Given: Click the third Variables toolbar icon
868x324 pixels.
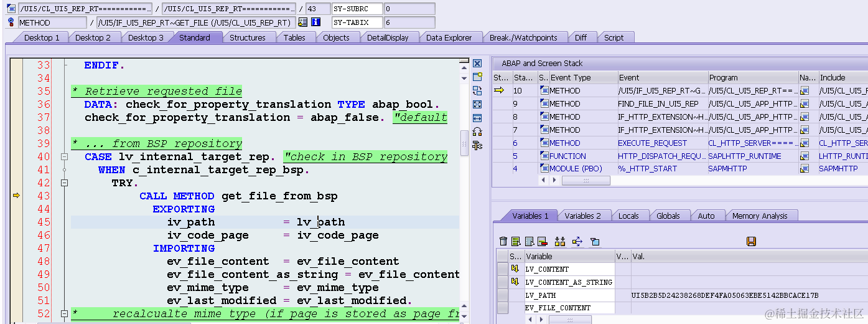Looking at the screenshot, I should pos(530,242).
